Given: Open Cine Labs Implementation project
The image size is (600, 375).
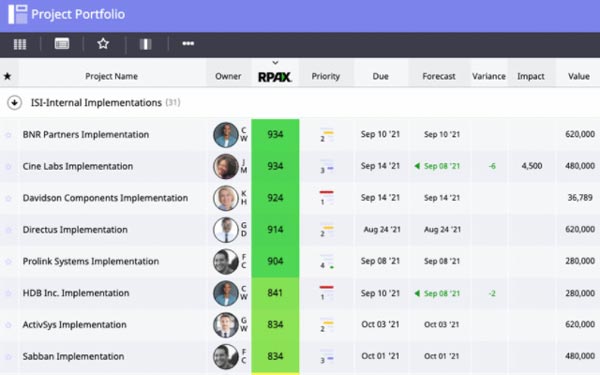Looking at the screenshot, I should [x=78, y=166].
